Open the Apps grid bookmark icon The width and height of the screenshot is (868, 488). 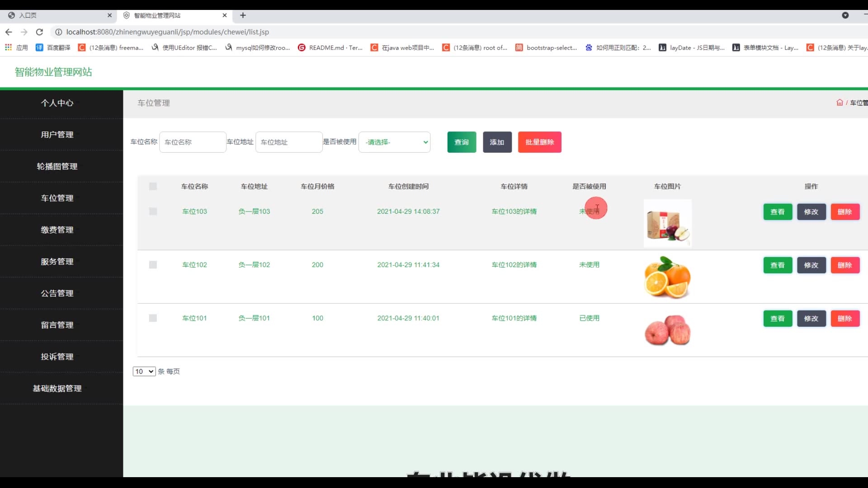8,47
